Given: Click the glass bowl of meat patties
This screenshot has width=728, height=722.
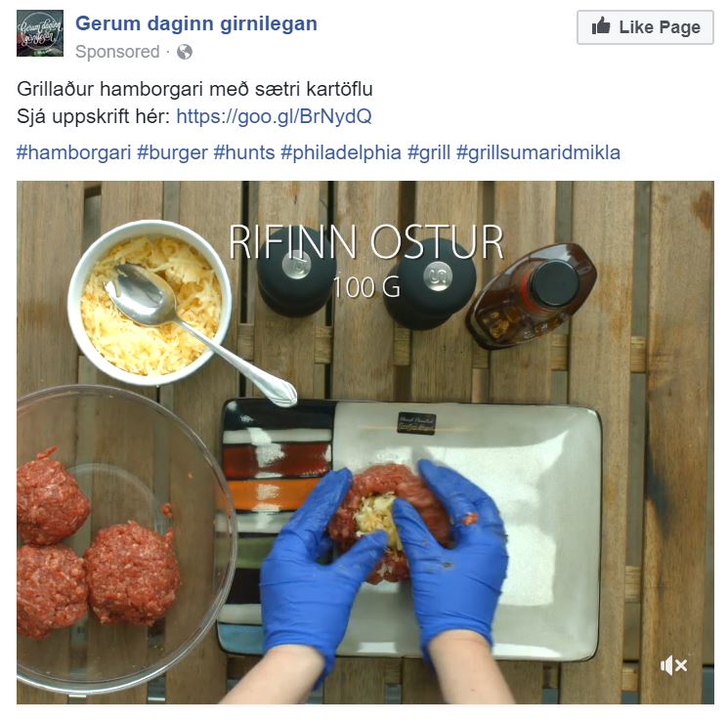Looking at the screenshot, I should (x=125, y=538).
